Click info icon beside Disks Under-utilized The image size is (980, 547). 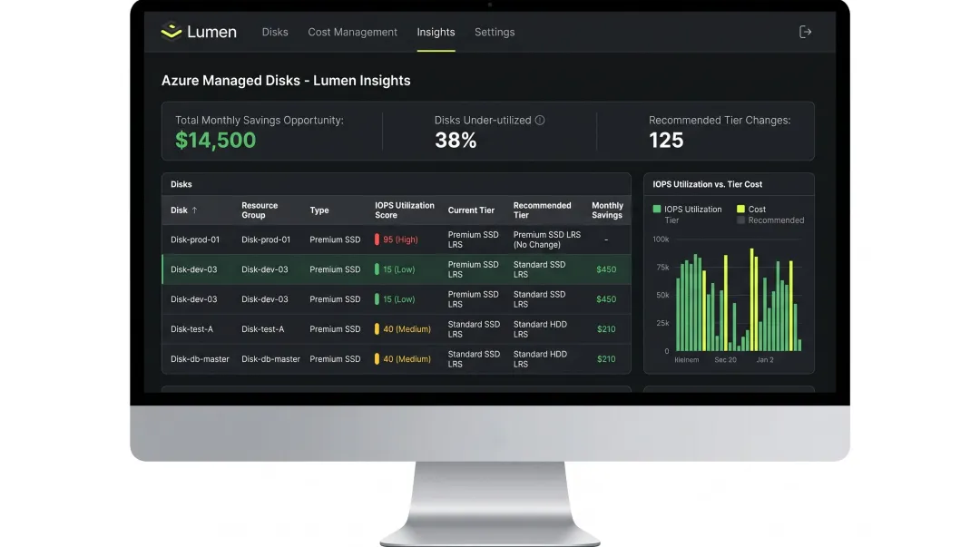tap(539, 120)
